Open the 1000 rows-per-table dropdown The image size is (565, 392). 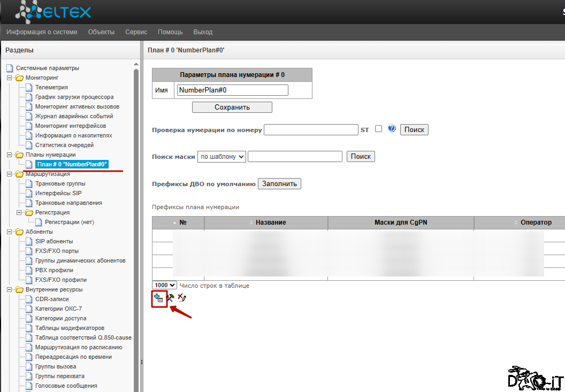[164, 286]
